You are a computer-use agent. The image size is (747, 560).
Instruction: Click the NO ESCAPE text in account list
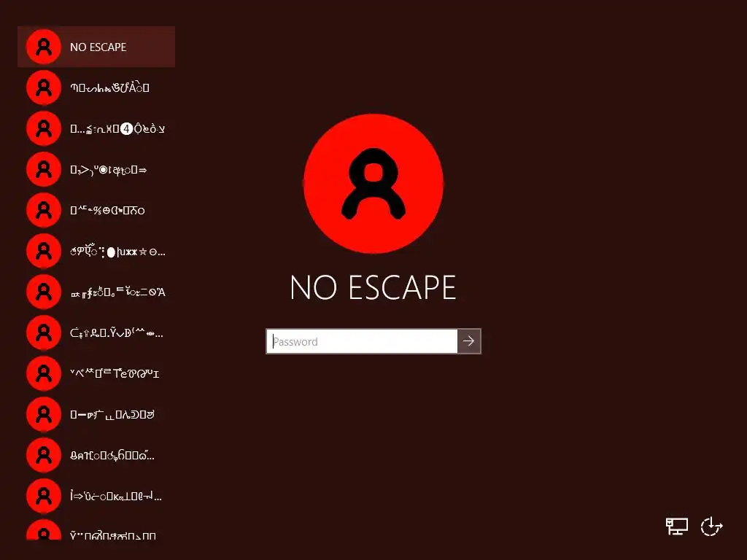pos(98,47)
